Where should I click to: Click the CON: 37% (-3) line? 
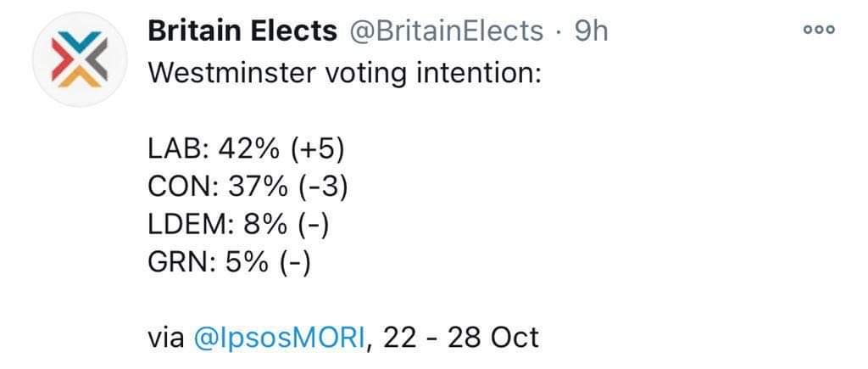[248, 188]
